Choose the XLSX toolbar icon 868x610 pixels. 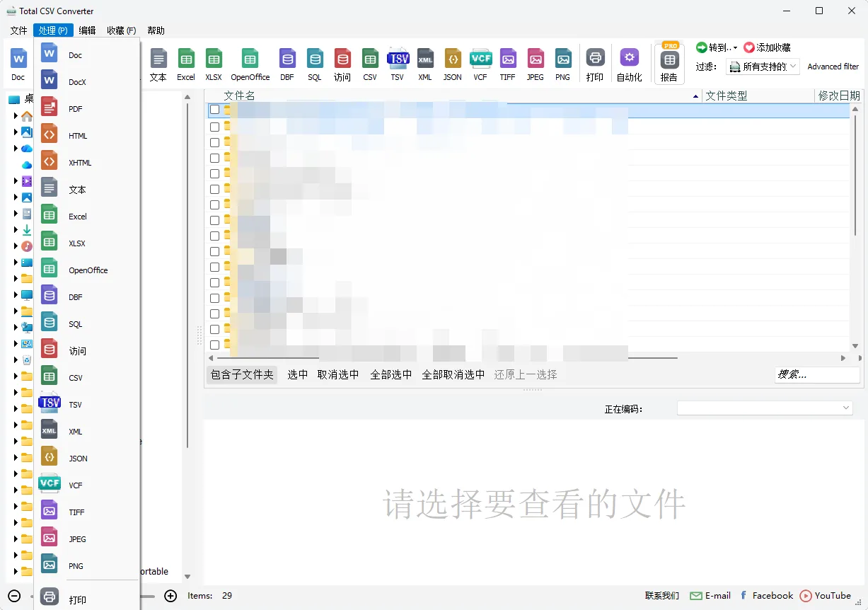214,58
